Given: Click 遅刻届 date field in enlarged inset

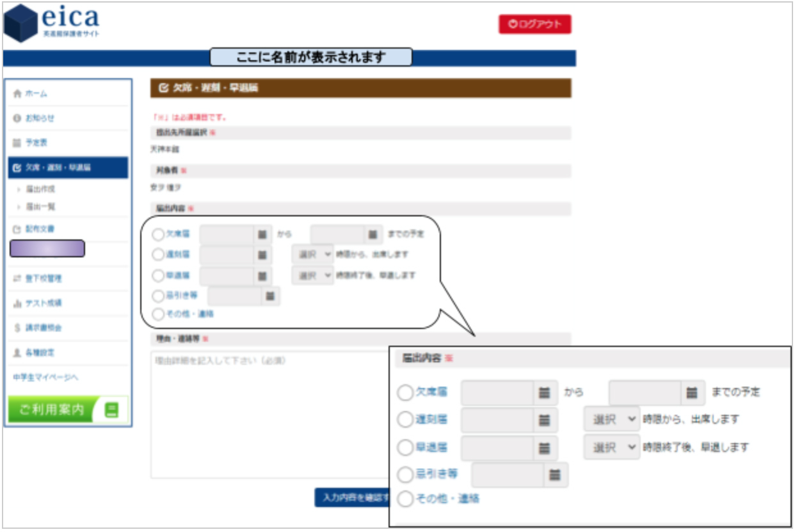Looking at the screenshot, I should (x=497, y=420).
